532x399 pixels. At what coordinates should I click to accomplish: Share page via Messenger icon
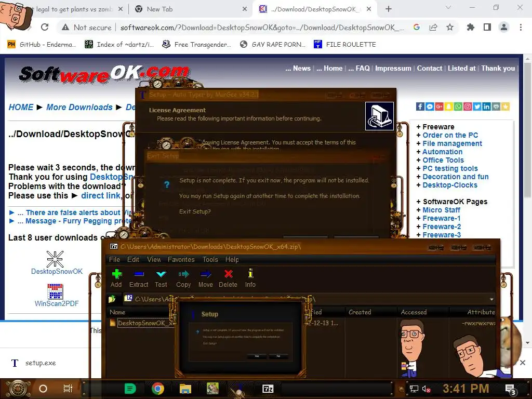point(430,107)
